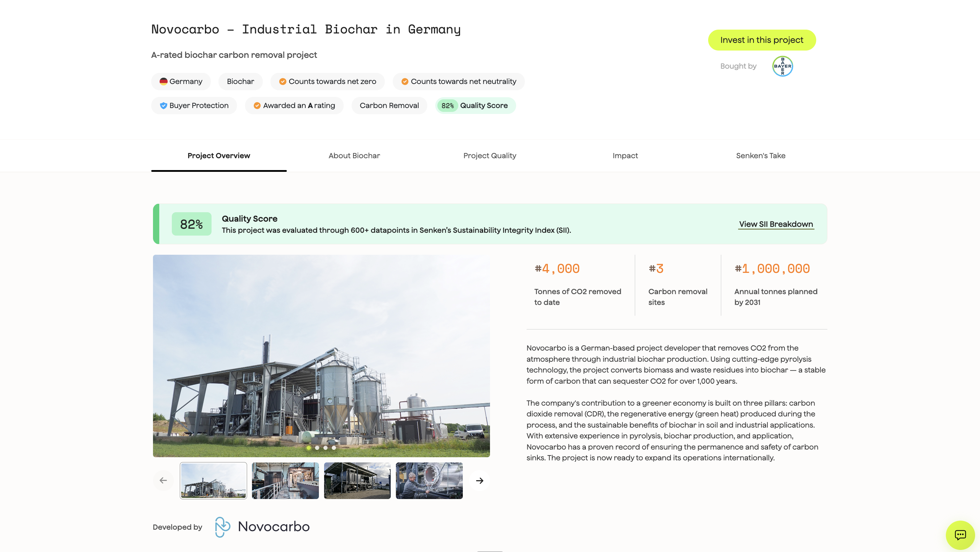980x552 pixels.
Task: Click the Buyer Protection shield badge
Action: pyautogui.click(x=194, y=105)
